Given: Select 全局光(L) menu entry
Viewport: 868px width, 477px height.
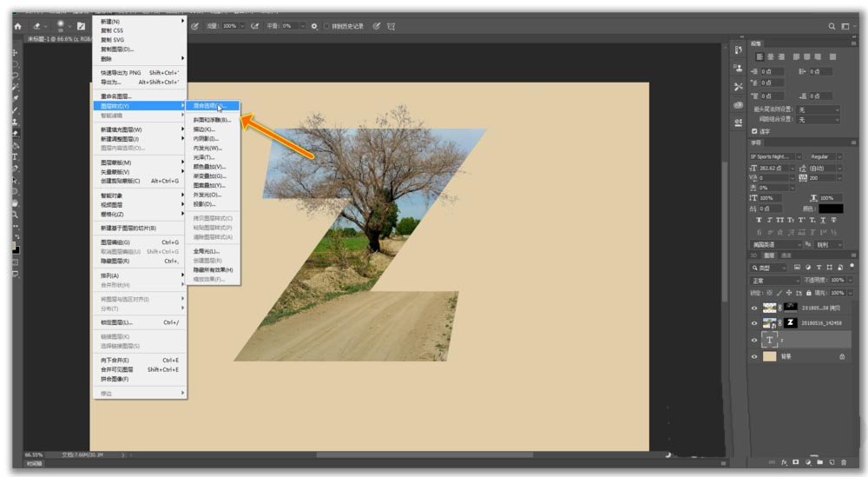Looking at the screenshot, I should [x=214, y=251].
